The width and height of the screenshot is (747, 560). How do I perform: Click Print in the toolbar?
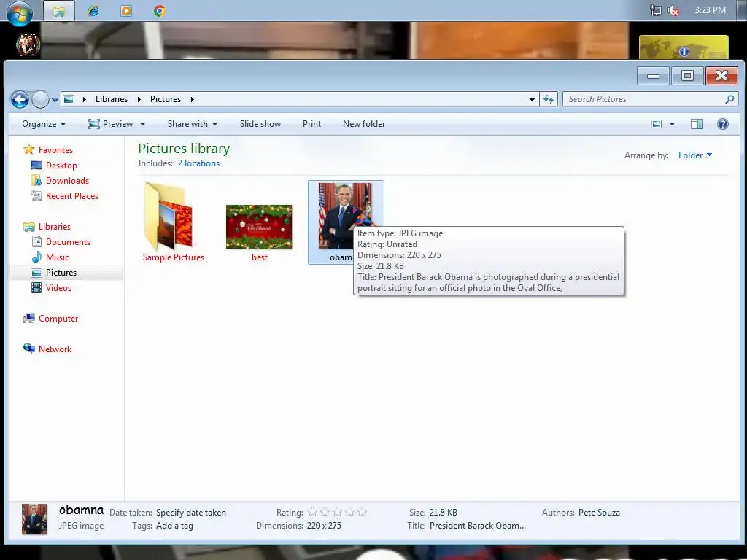tap(311, 124)
